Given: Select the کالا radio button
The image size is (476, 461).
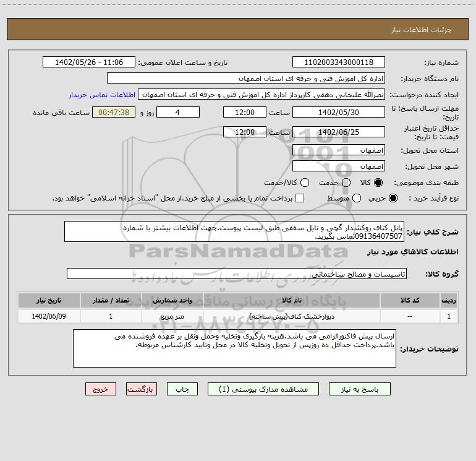Looking at the screenshot, I should (378, 183).
